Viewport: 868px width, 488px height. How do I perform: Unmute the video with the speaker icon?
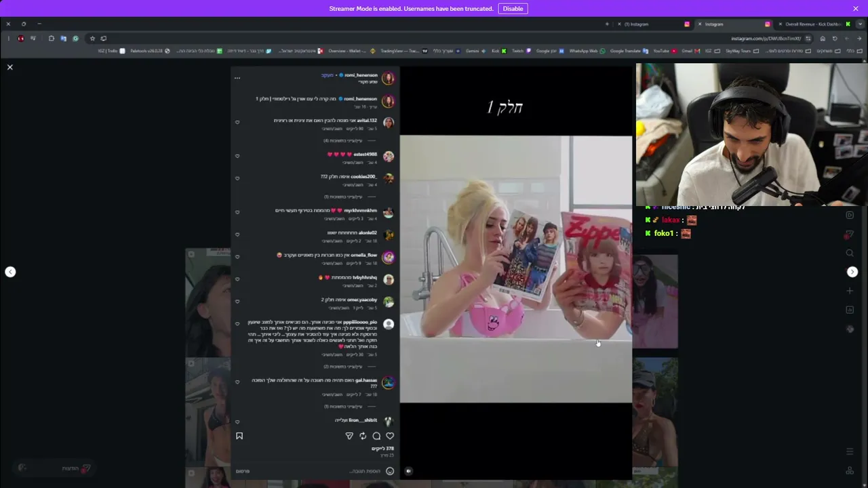(x=408, y=471)
